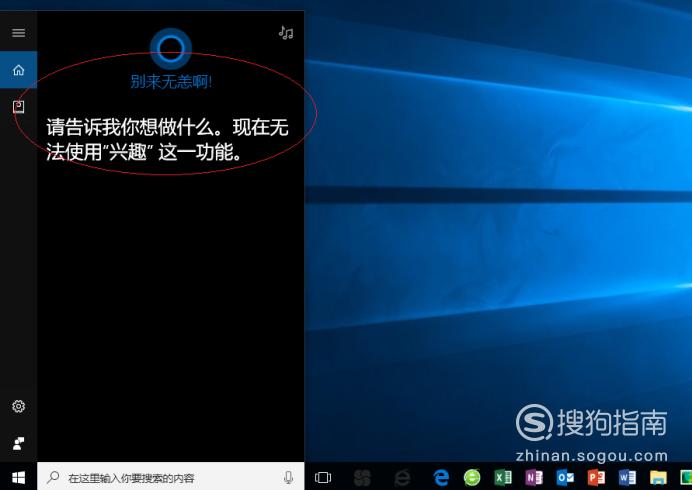Launch Word from the taskbar
This screenshot has height=490, width=692.
point(627,477)
